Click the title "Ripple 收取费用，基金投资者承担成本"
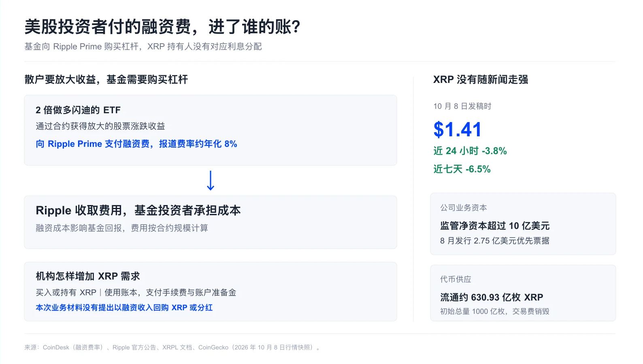Image resolution: width=643 pixels, height=364 pixels. [x=138, y=210]
